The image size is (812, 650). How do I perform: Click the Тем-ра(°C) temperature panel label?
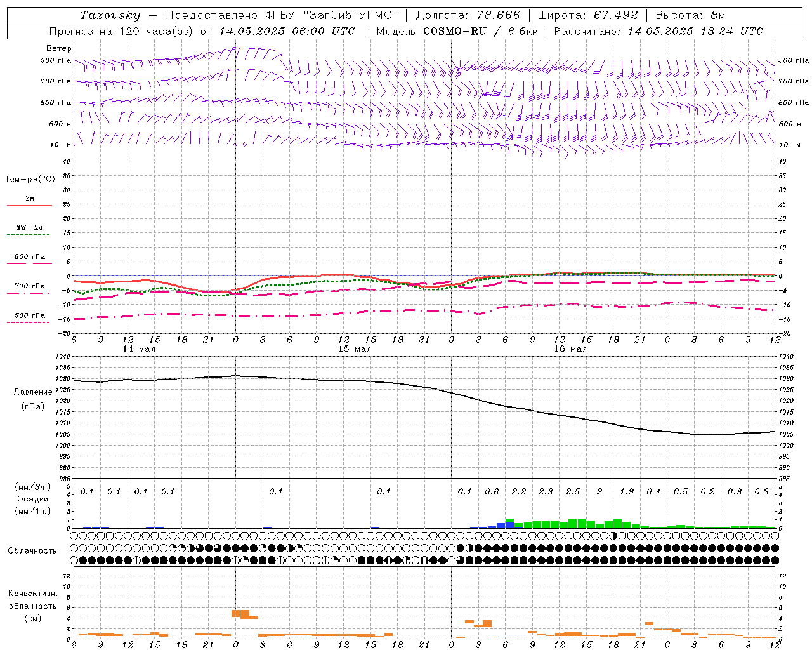point(30,180)
